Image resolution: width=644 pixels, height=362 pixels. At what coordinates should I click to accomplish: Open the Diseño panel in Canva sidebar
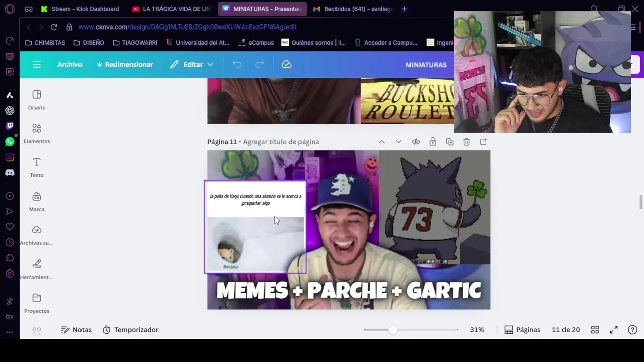pyautogui.click(x=37, y=100)
